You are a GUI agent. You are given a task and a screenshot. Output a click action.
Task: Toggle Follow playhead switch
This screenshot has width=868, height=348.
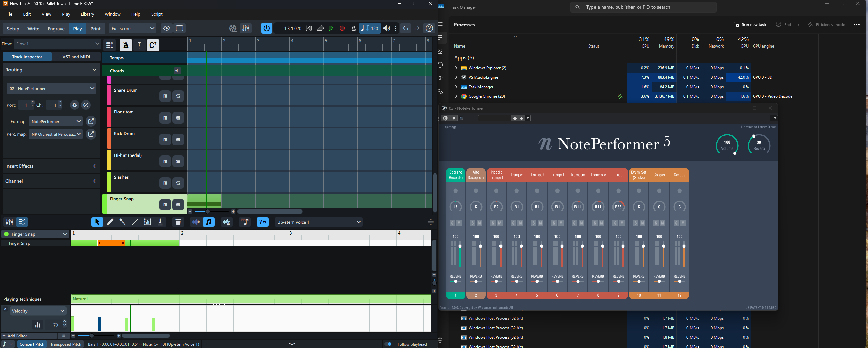[x=388, y=344]
